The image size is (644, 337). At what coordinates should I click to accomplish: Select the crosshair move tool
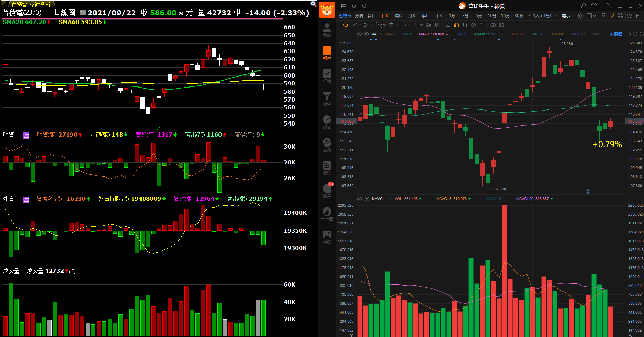346,25
